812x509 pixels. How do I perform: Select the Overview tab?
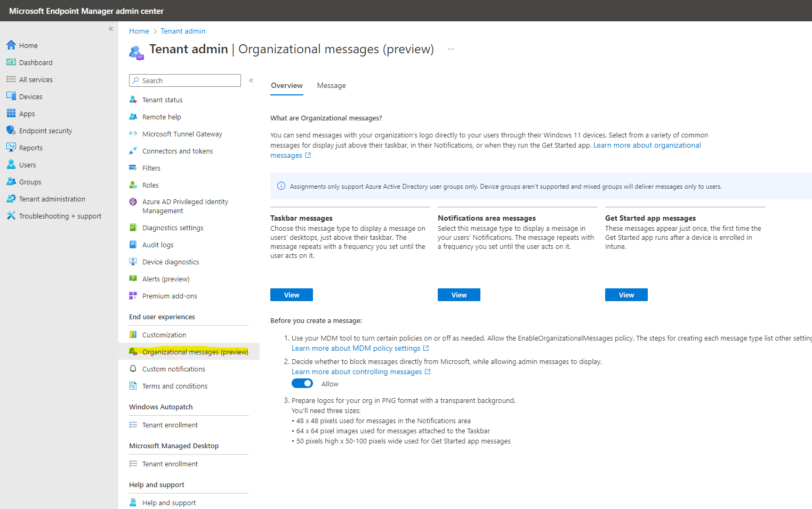[x=287, y=85]
